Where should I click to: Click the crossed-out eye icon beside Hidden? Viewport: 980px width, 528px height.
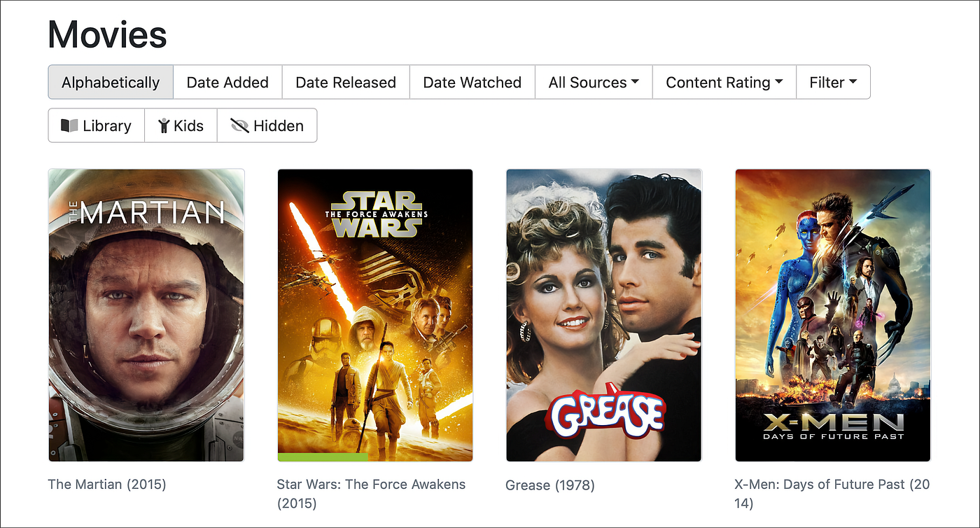point(240,126)
